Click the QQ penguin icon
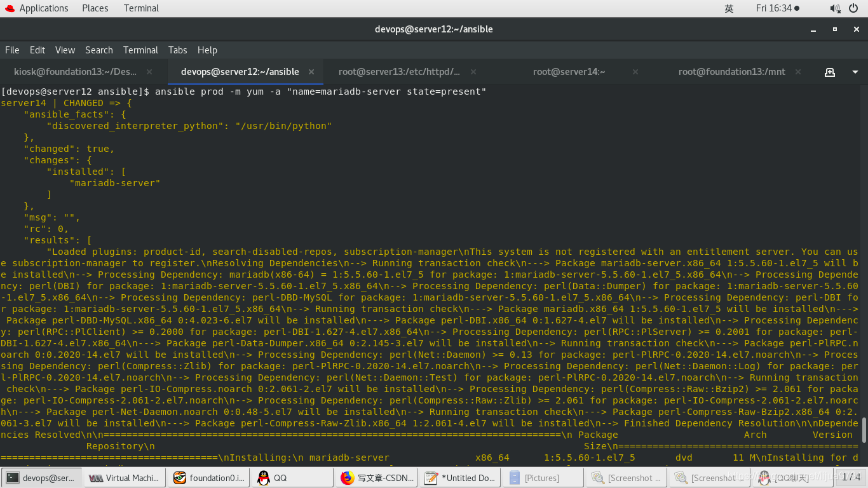The height and width of the screenshot is (488, 868). pos(264,478)
